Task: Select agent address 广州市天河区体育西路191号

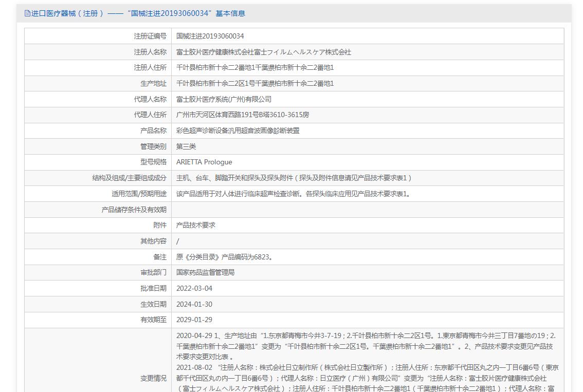Action: 243,115
